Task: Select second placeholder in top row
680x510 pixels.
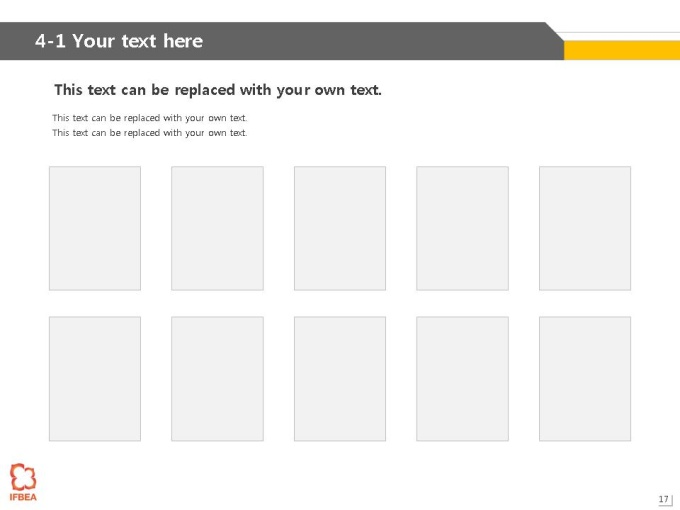Action: tap(217, 228)
